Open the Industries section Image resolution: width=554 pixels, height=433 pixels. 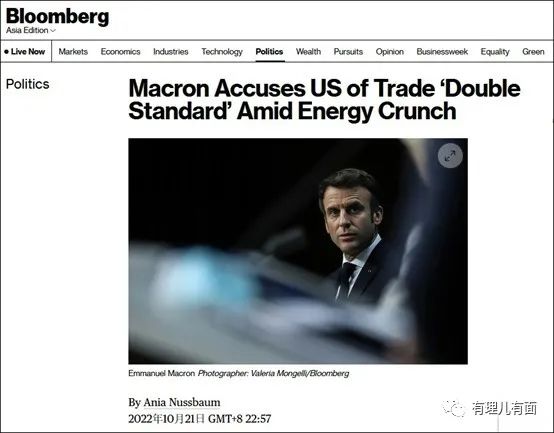click(171, 52)
